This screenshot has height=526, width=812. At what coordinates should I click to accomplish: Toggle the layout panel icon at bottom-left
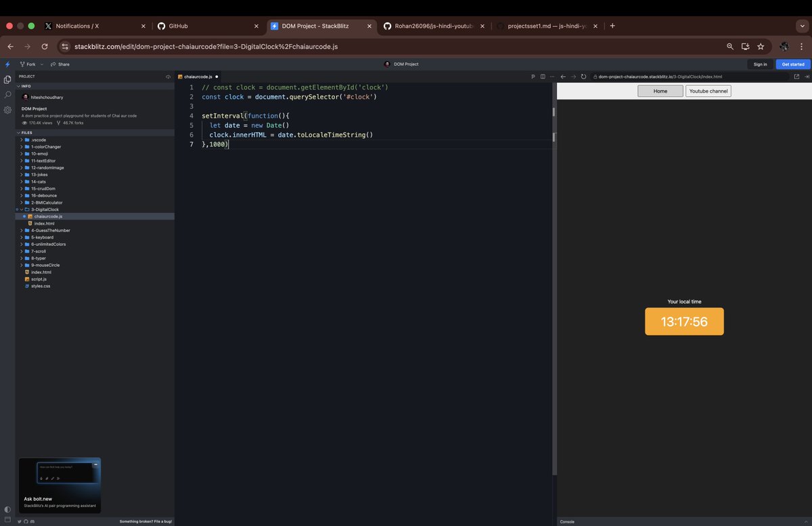[7, 519]
